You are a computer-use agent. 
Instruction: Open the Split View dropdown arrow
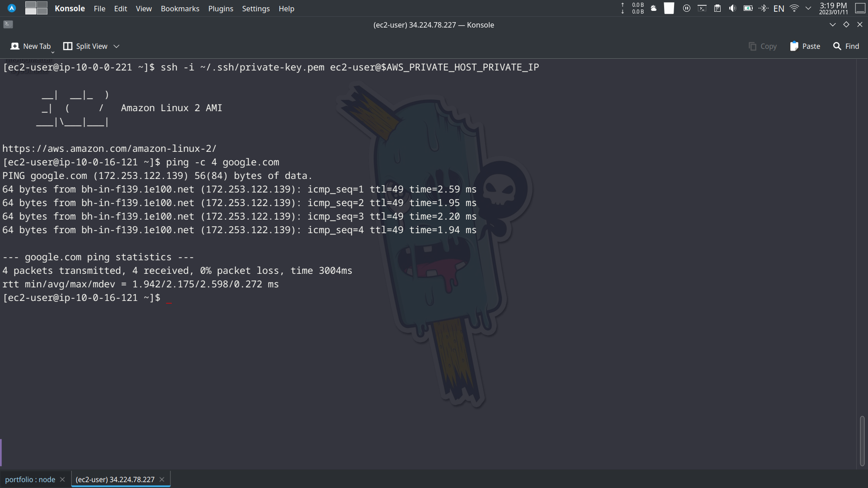[x=116, y=46]
